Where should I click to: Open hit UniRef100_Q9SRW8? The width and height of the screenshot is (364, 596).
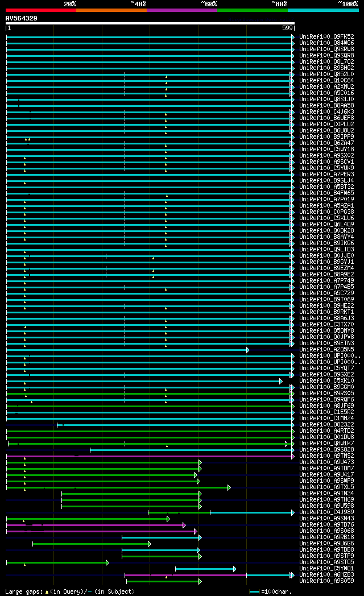[x=326, y=49]
